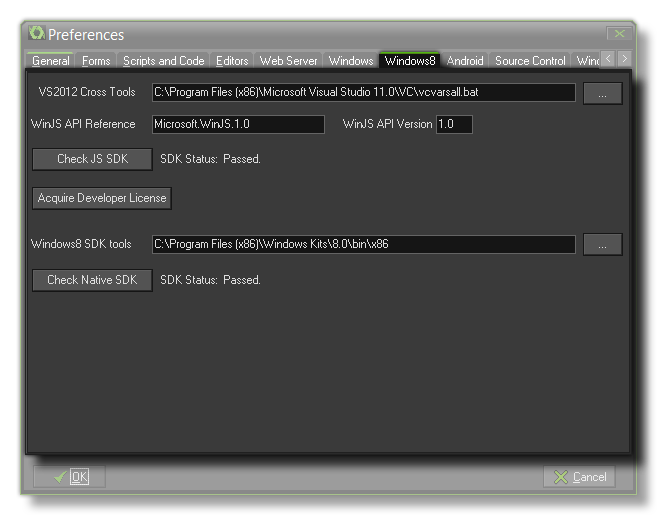
Task: Go to the Editors tab
Action: tap(232, 61)
